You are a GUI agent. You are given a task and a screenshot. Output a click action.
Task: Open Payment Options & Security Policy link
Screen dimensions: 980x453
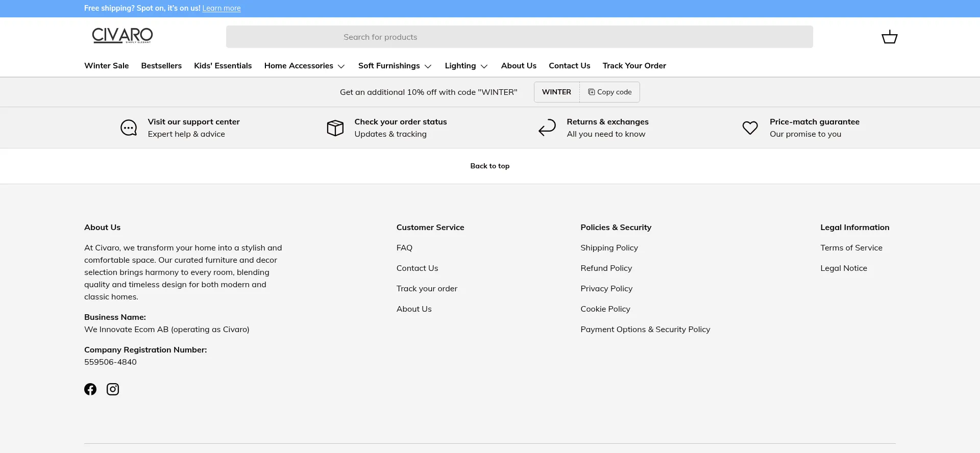(x=645, y=329)
